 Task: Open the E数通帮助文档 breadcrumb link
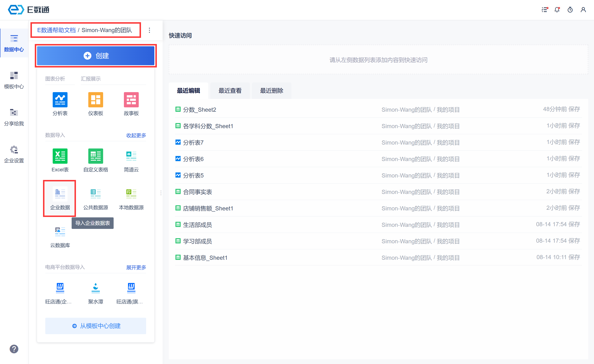click(x=56, y=30)
